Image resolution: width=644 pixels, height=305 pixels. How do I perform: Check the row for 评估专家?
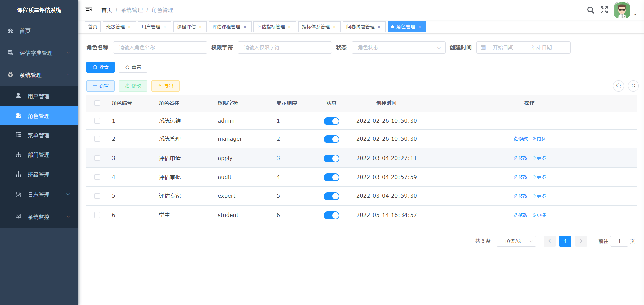coord(97,196)
